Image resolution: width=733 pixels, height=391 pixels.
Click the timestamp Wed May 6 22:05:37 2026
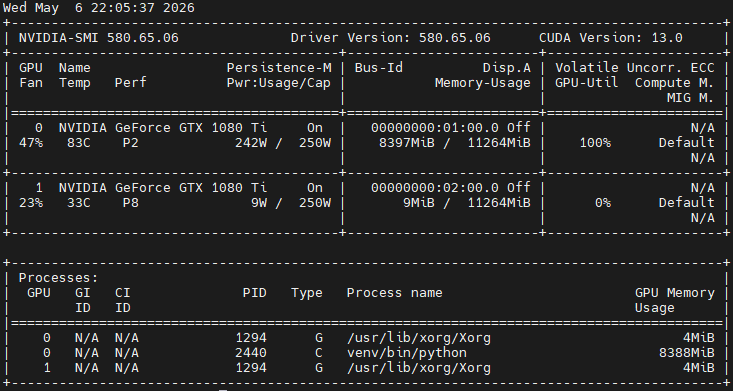(x=99, y=8)
